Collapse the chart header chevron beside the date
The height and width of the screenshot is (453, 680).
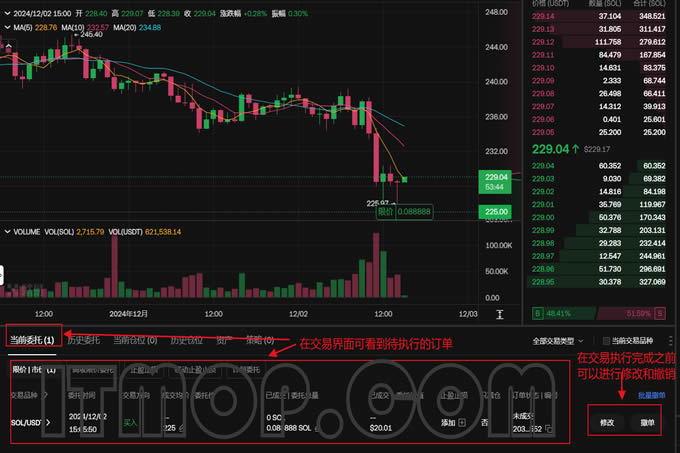point(8,11)
